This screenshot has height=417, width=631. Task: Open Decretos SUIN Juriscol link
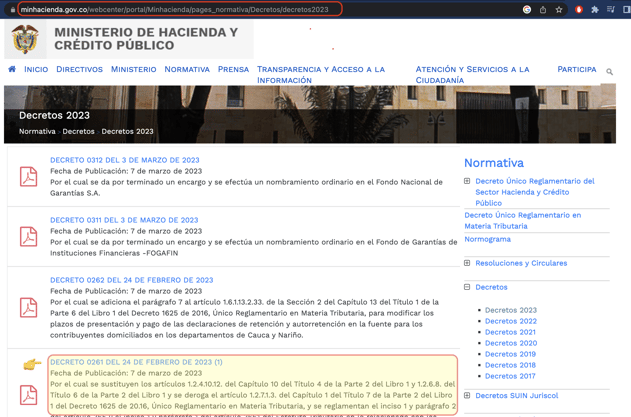point(517,396)
